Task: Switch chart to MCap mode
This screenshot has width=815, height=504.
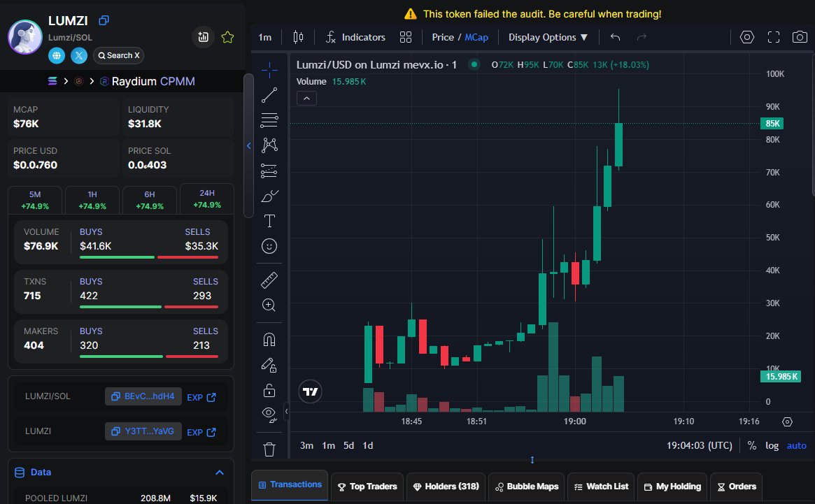Action: tap(476, 38)
